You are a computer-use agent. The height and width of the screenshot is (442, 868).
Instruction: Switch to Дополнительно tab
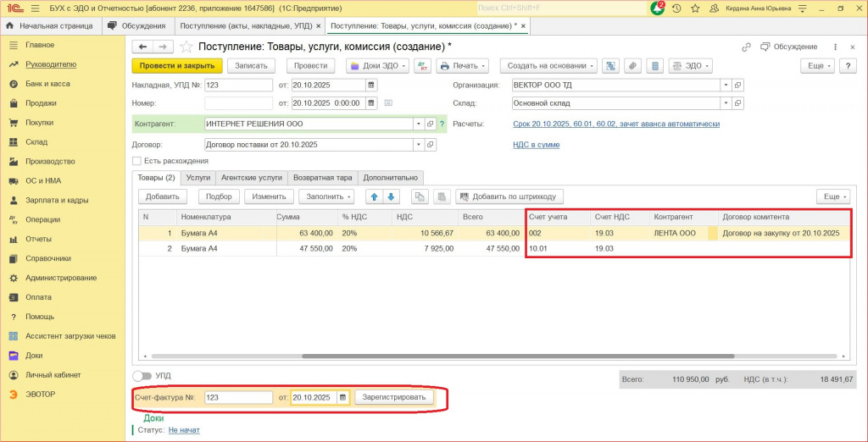pos(391,178)
